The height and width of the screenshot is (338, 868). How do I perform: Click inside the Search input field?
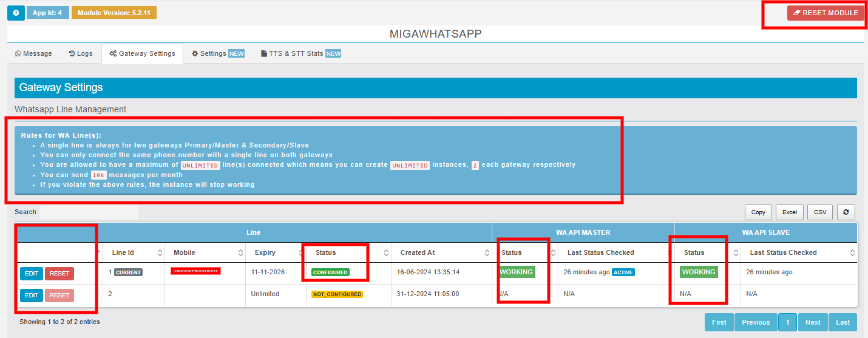coord(89,212)
